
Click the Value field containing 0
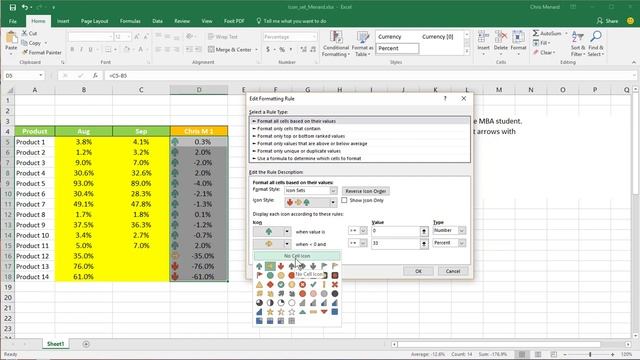(395, 231)
